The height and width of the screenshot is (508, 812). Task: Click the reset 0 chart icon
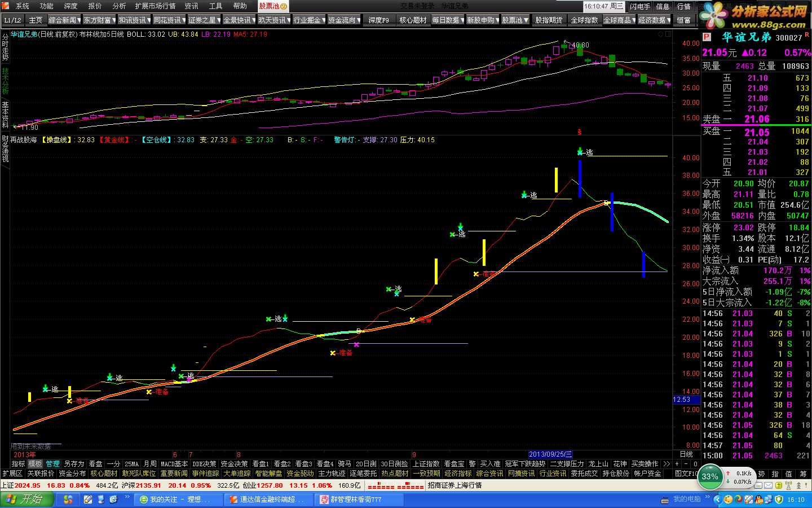tap(695, 464)
